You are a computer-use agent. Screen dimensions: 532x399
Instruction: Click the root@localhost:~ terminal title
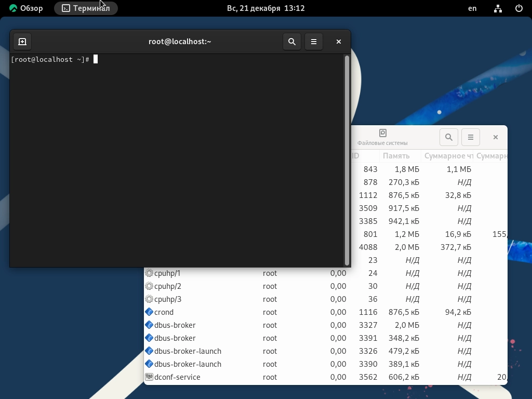[x=180, y=42]
